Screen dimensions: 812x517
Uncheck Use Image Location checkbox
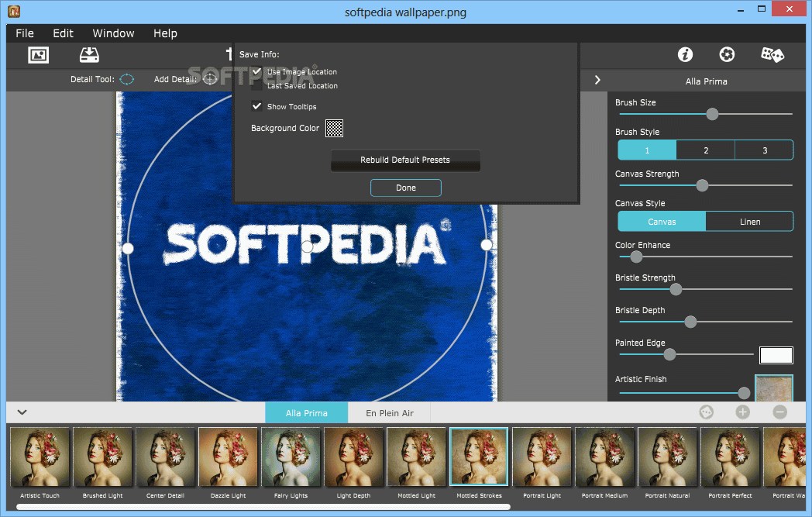click(257, 71)
